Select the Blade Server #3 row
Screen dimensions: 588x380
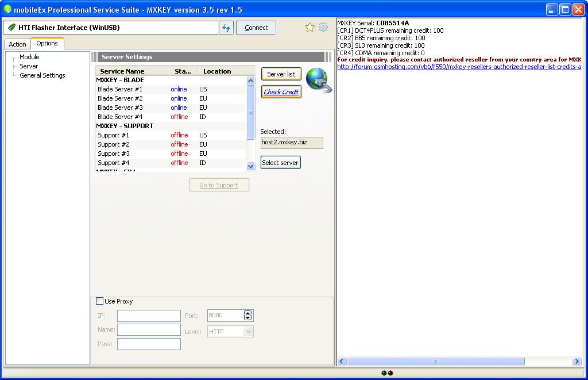tap(171, 108)
